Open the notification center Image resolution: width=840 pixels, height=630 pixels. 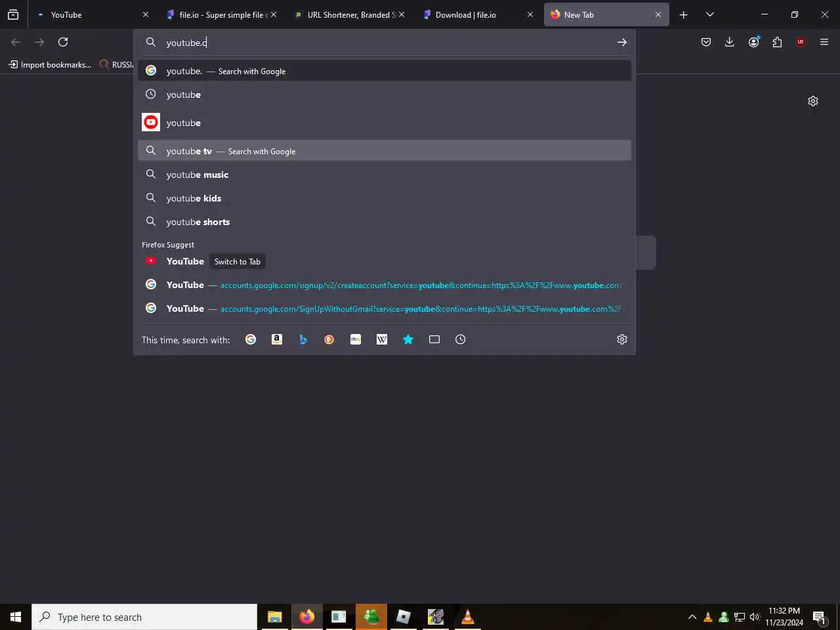pyautogui.click(x=819, y=617)
